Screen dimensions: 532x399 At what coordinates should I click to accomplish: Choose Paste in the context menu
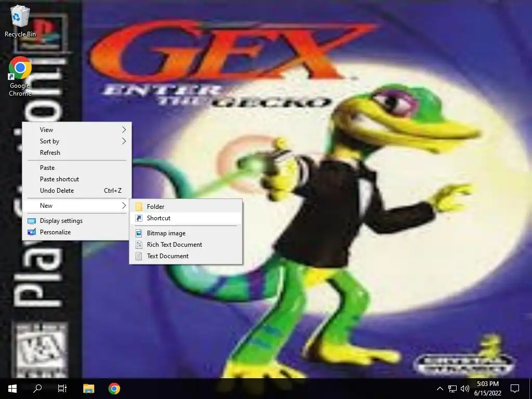point(77,168)
